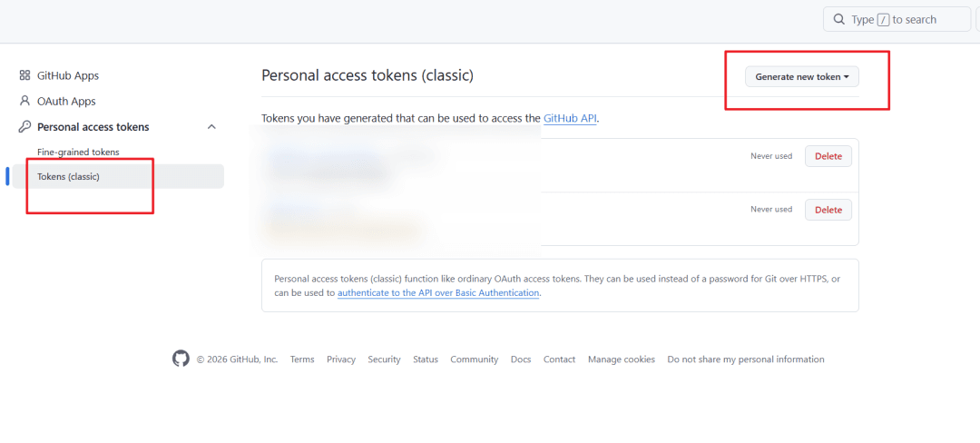This screenshot has width=980, height=443.
Task: Click the GitHub Apps grid icon
Action: (25, 76)
